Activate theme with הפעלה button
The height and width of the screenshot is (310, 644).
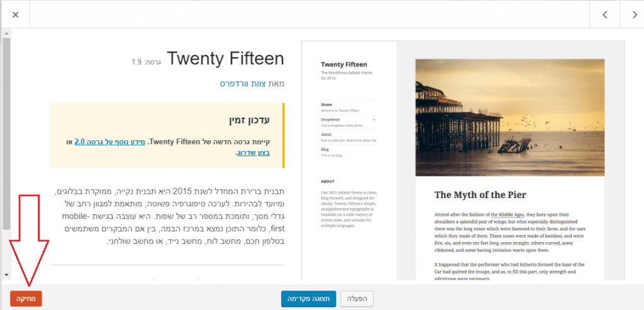tap(357, 299)
